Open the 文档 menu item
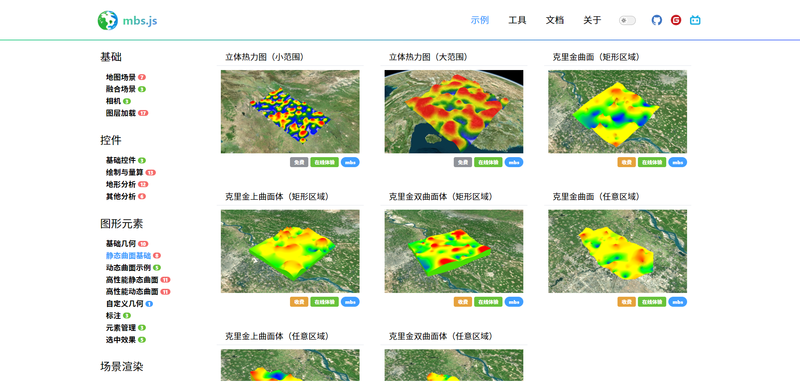 pyautogui.click(x=555, y=20)
